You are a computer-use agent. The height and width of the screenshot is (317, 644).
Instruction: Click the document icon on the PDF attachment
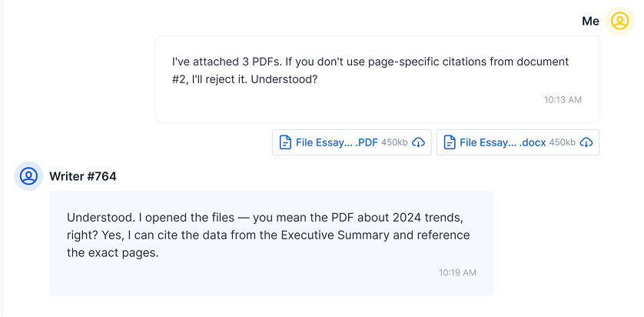click(285, 142)
